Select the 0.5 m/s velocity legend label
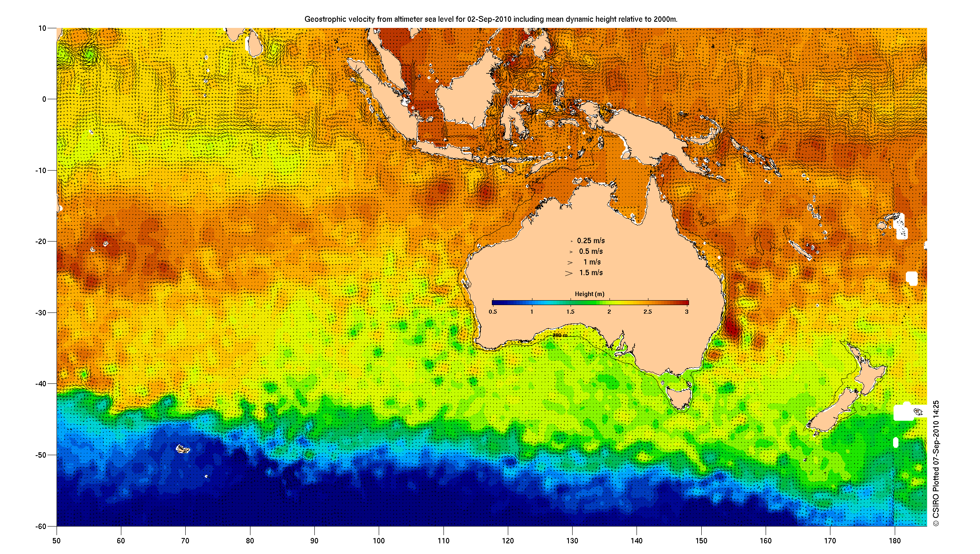This screenshot has height=554, width=980. 591,251
